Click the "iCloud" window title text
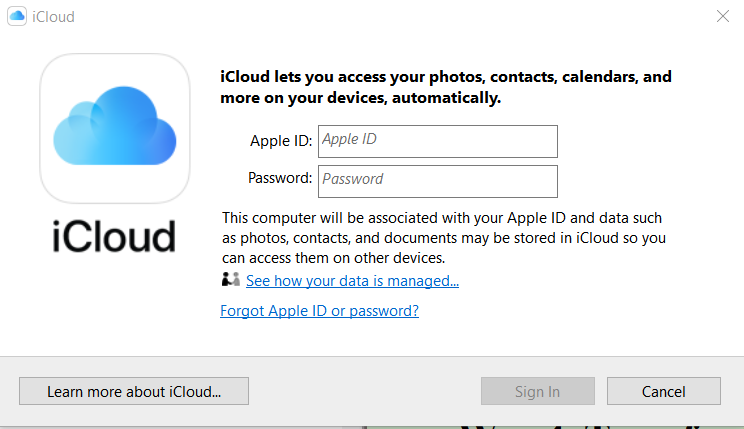 coord(54,17)
